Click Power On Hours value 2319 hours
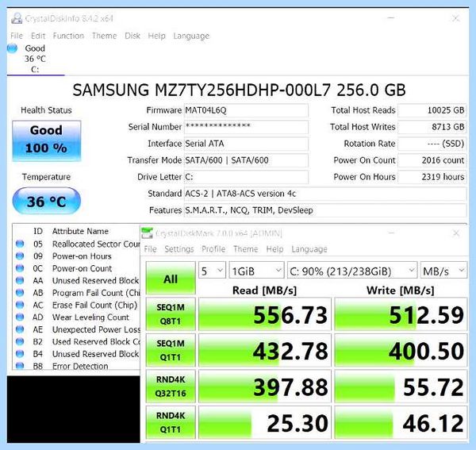The height and width of the screenshot is (450, 476). [432, 177]
